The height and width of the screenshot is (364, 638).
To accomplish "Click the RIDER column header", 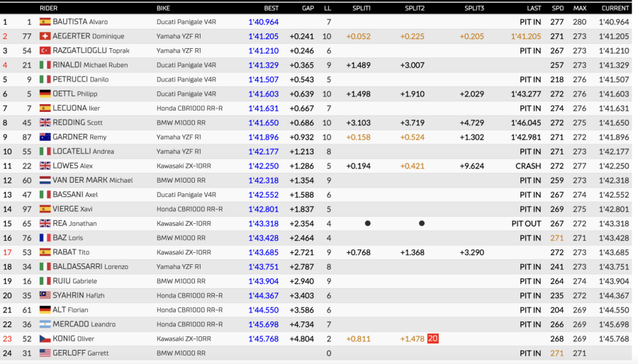I will (48, 8).
